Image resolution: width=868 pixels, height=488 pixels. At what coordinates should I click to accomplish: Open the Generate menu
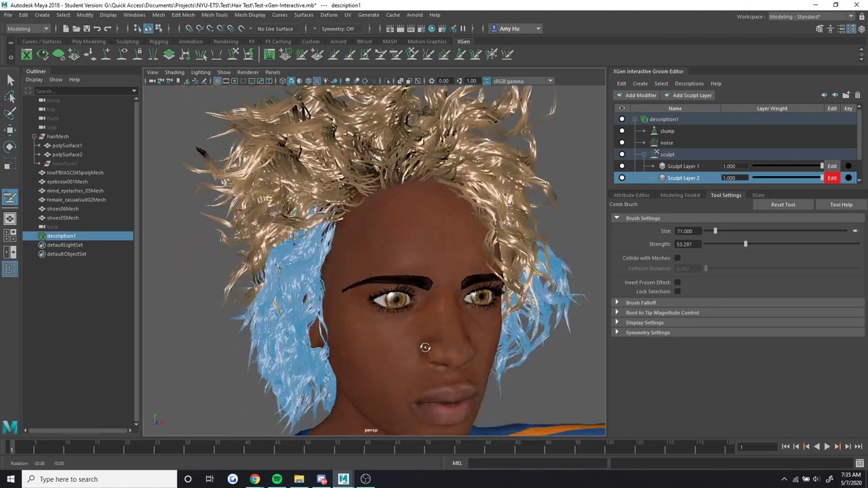click(368, 15)
